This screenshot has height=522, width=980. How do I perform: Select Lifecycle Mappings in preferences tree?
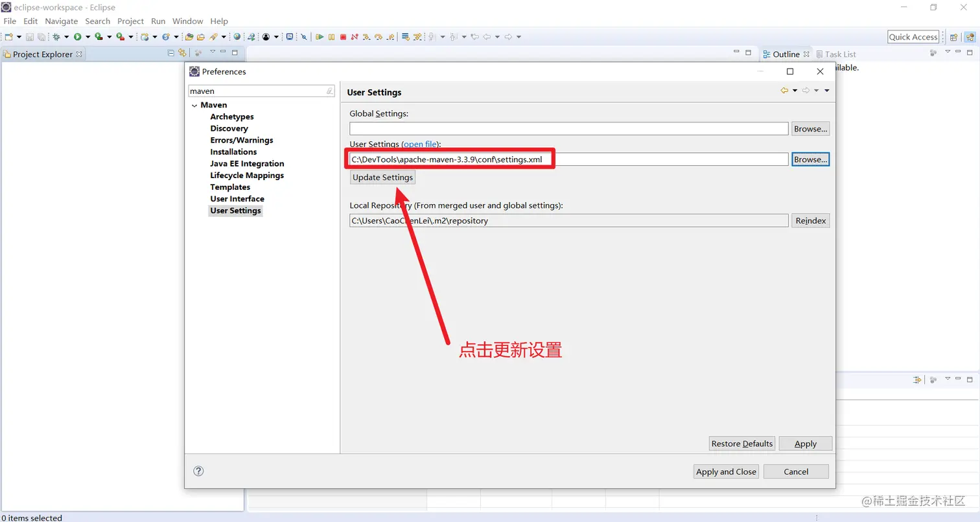(x=247, y=176)
